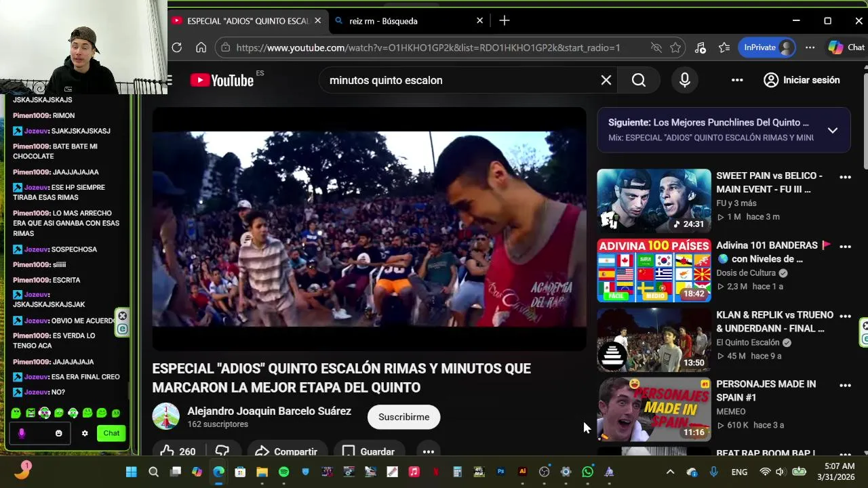The height and width of the screenshot is (488, 868).
Task: Open YouTube settings three-dot menu
Action: click(737, 80)
